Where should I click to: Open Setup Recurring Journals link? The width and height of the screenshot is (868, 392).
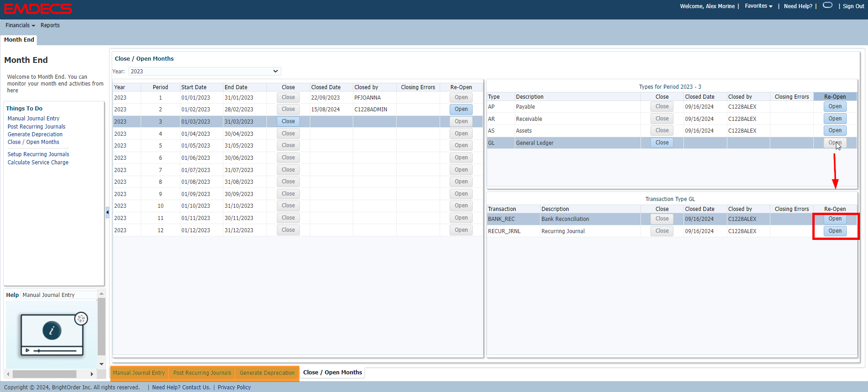(x=38, y=154)
